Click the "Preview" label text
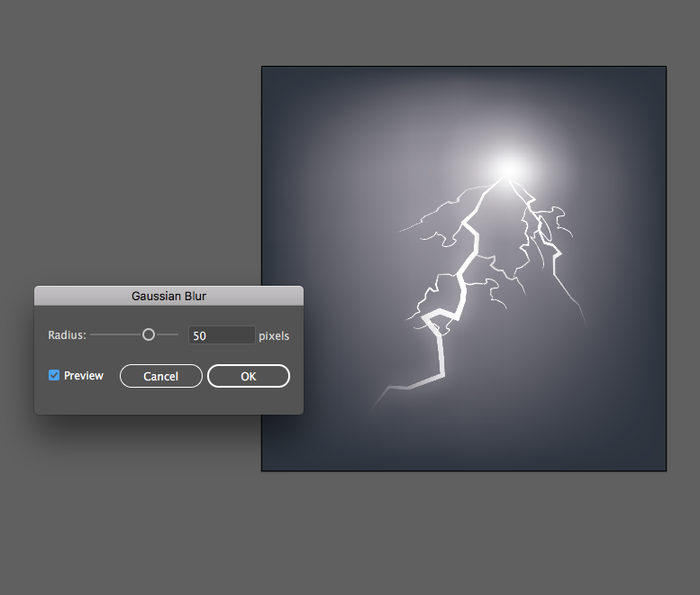This screenshot has height=595, width=700. coord(84,376)
